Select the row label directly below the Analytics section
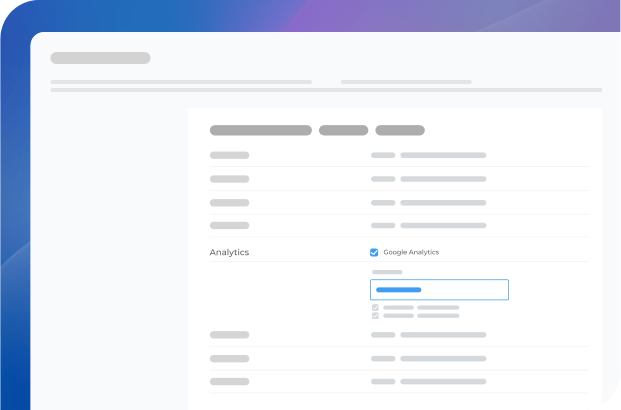 (229, 335)
